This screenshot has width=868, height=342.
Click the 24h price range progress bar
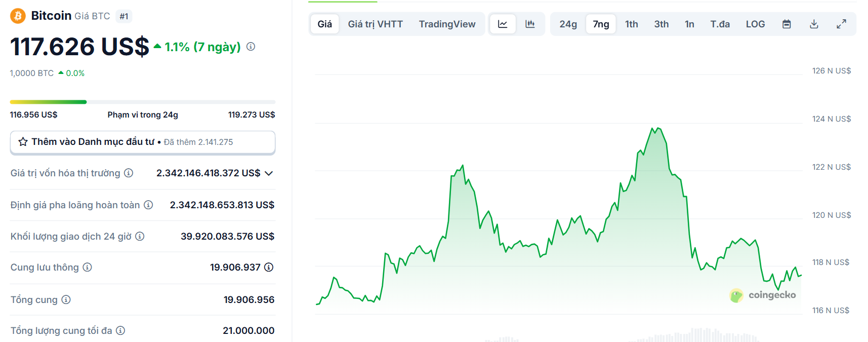pyautogui.click(x=143, y=102)
